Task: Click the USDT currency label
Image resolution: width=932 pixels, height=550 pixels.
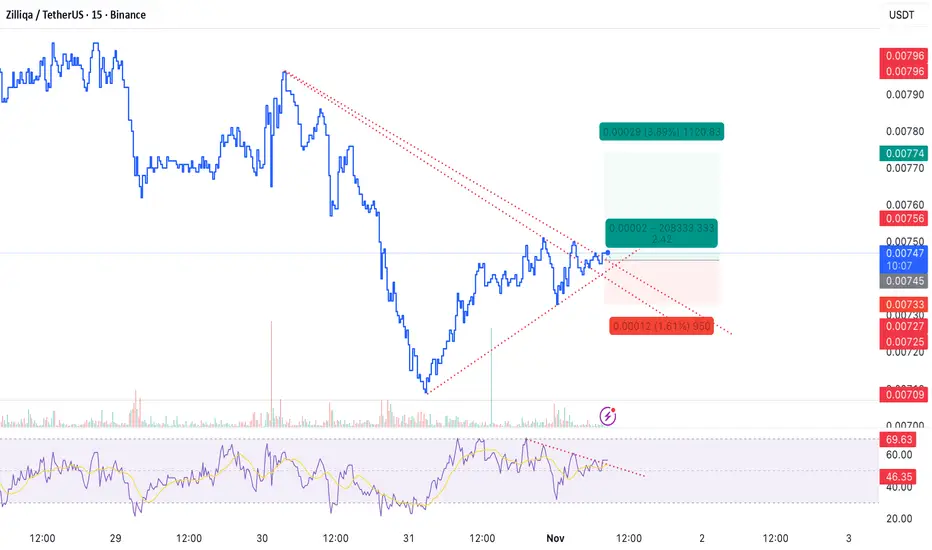Action: 901,15
